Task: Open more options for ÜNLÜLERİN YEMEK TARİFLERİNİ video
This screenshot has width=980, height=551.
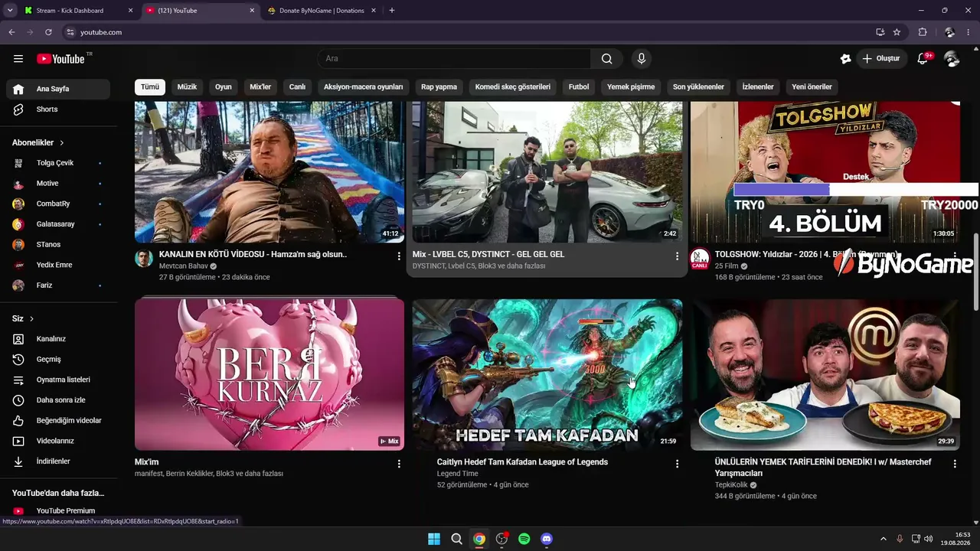Action: (955, 464)
